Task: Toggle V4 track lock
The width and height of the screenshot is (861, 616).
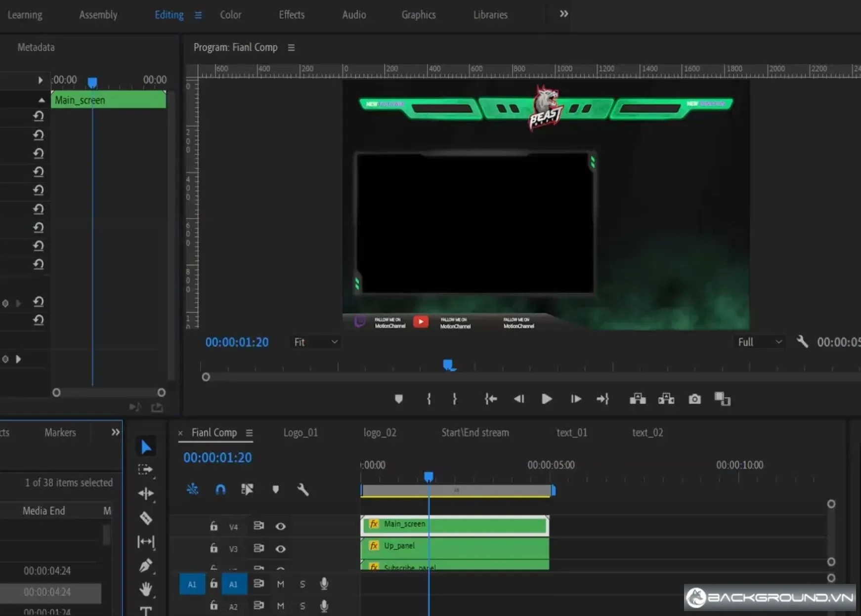Action: coord(214,526)
